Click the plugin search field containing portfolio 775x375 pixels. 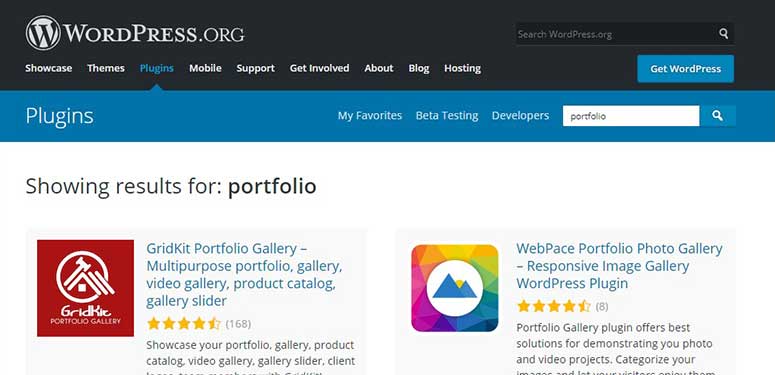pyautogui.click(x=631, y=116)
